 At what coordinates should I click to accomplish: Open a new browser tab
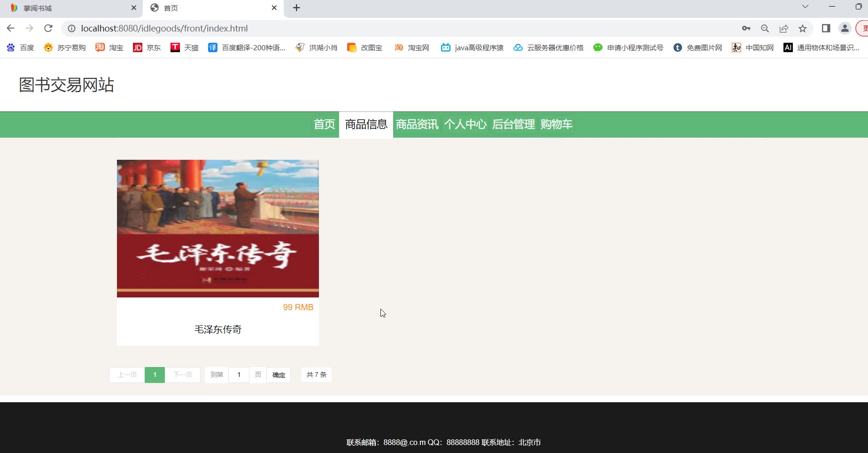coord(296,8)
